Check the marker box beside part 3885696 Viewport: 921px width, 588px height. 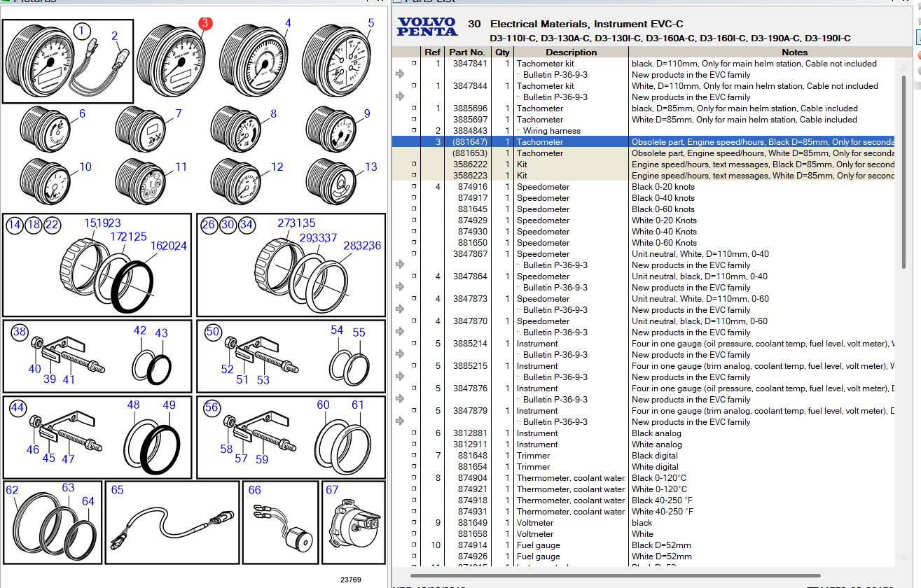coord(414,108)
